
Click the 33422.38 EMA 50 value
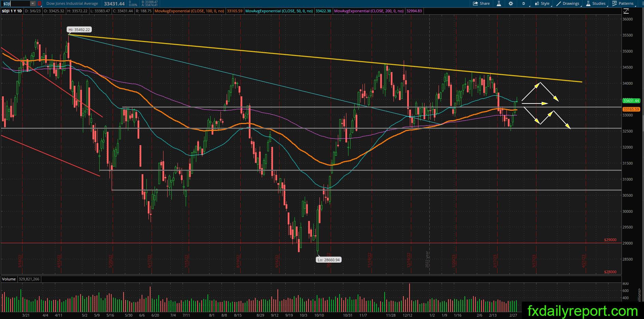tap(323, 11)
